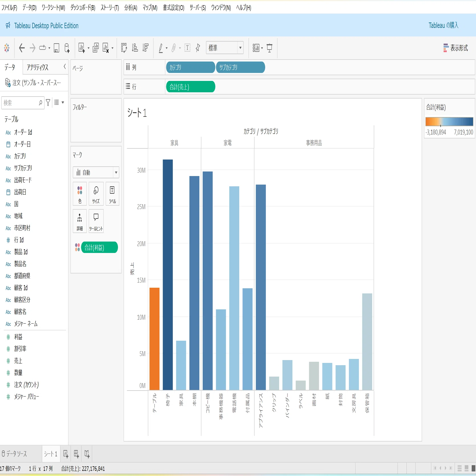Click the Redo forward arrow
Screen dimensions: 476x476
pyautogui.click(x=32, y=48)
